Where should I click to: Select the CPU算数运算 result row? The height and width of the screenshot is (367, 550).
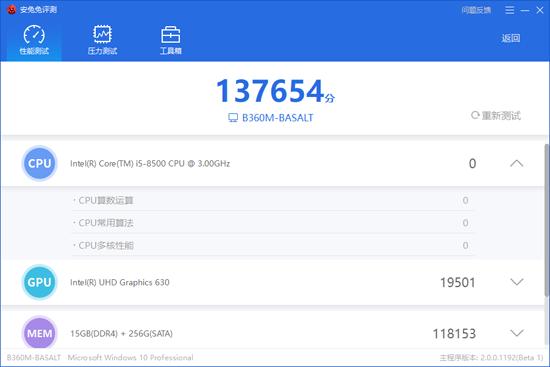273,200
